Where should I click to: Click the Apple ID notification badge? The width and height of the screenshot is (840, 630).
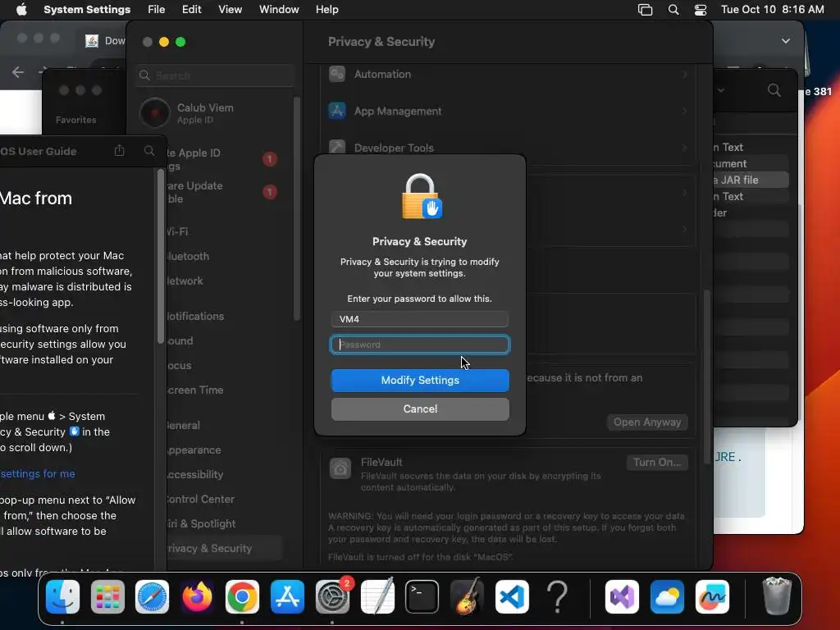pos(270,159)
